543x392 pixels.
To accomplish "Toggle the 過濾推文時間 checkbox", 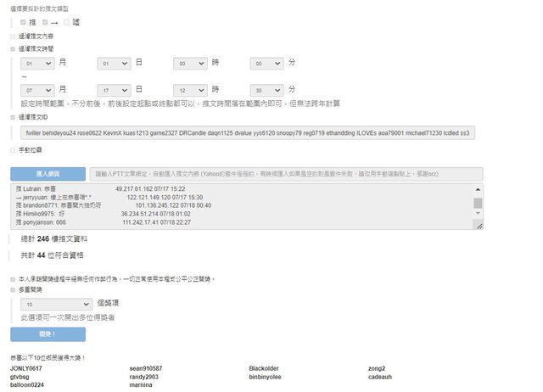I will click(13, 49).
